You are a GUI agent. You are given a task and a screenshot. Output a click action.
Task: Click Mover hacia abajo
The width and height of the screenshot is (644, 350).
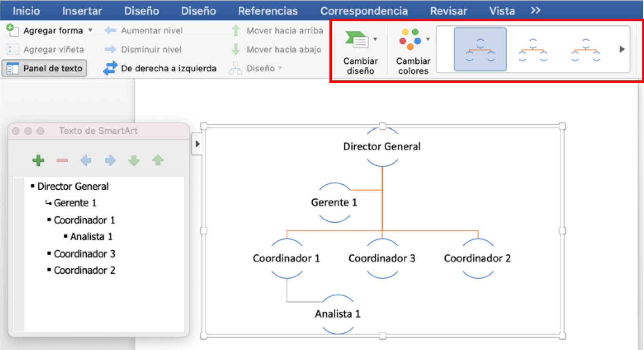(x=276, y=49)
